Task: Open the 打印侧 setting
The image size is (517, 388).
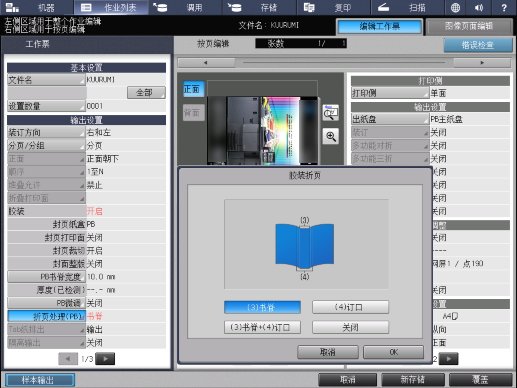Action: 390,93
